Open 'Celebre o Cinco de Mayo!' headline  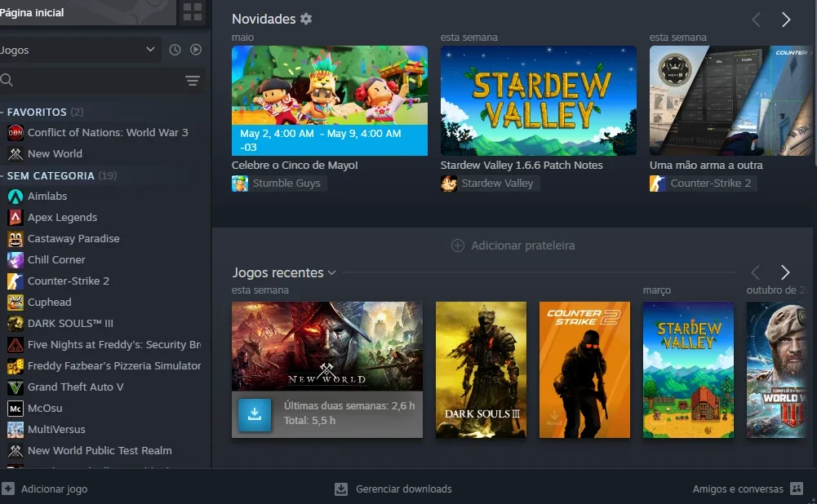pos(295,165)
